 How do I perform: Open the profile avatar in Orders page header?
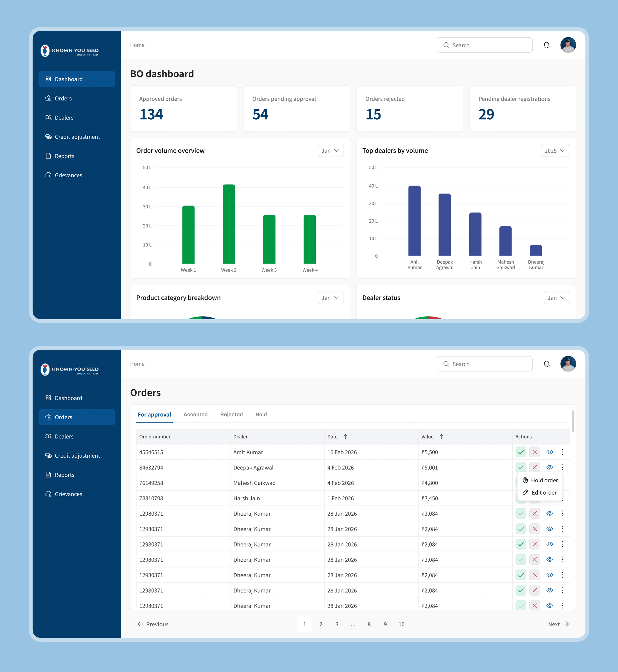[568, 364]
